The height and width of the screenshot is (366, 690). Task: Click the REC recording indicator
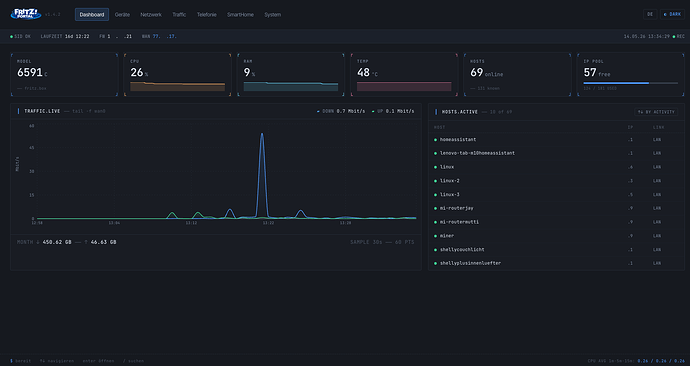tap(679, 37)
